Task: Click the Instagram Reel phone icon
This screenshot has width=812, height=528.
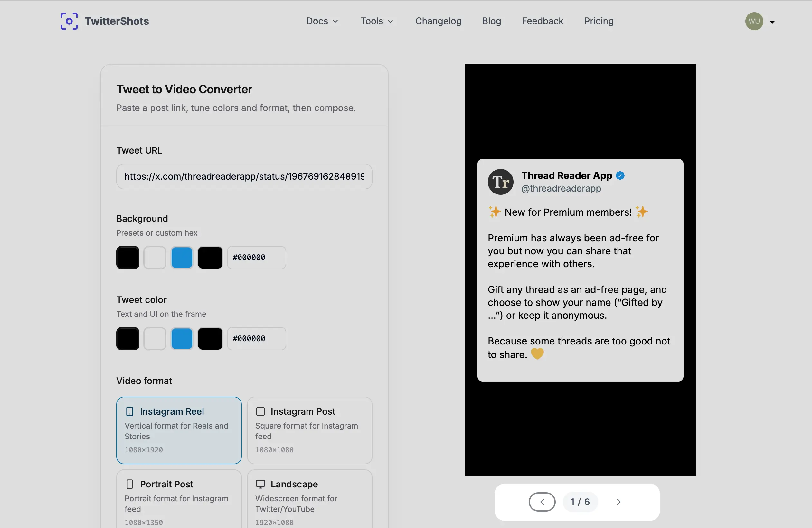Action: point(130,411)
